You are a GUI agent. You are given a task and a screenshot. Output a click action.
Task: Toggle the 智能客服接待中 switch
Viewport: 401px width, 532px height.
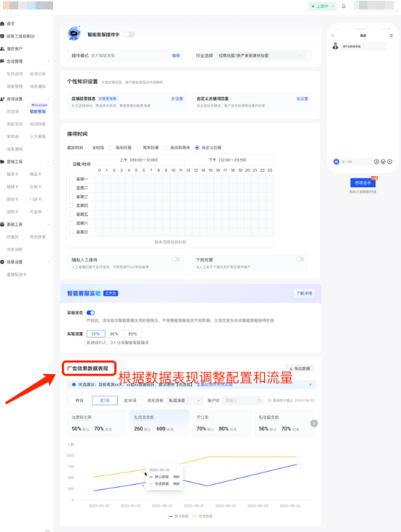(x=130, y=34)
